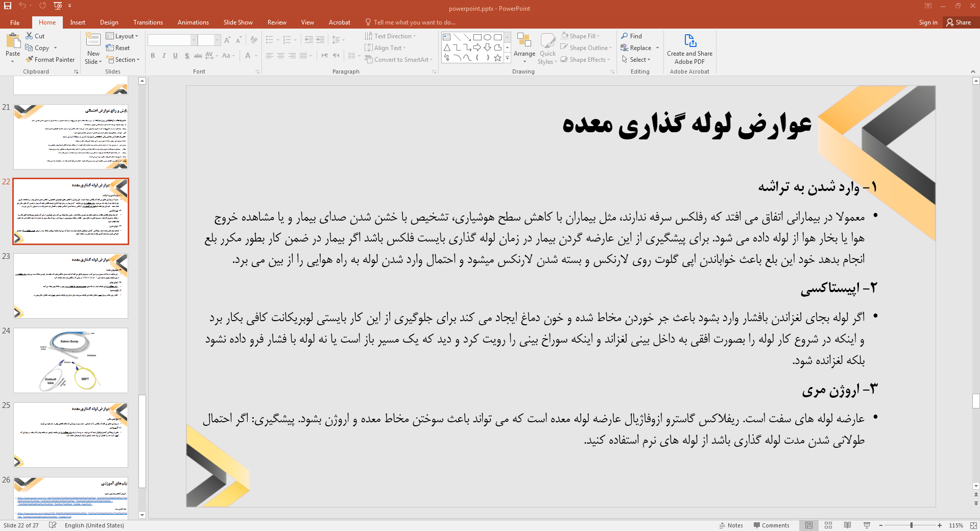Expand Shape Effects menu

point(585,60)
